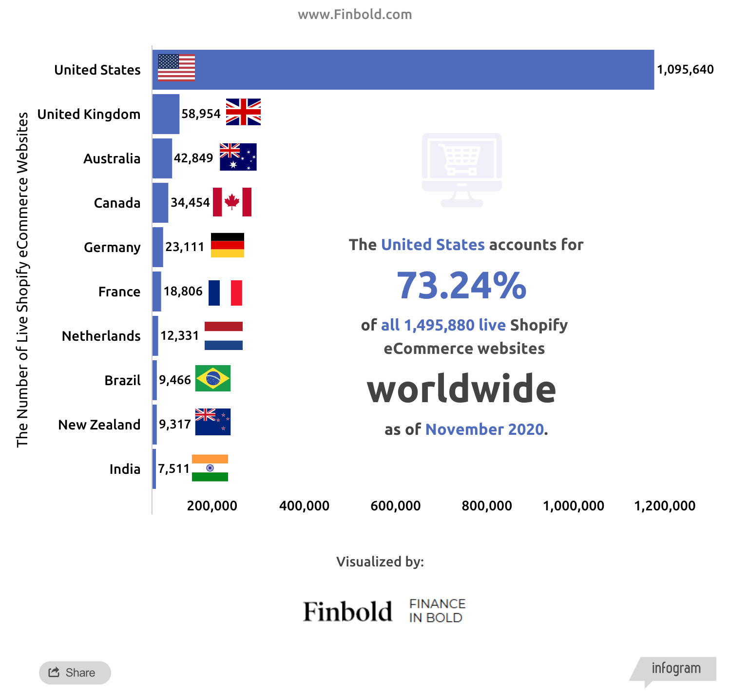Click the Canada maple leaf flag

point(232,202)
